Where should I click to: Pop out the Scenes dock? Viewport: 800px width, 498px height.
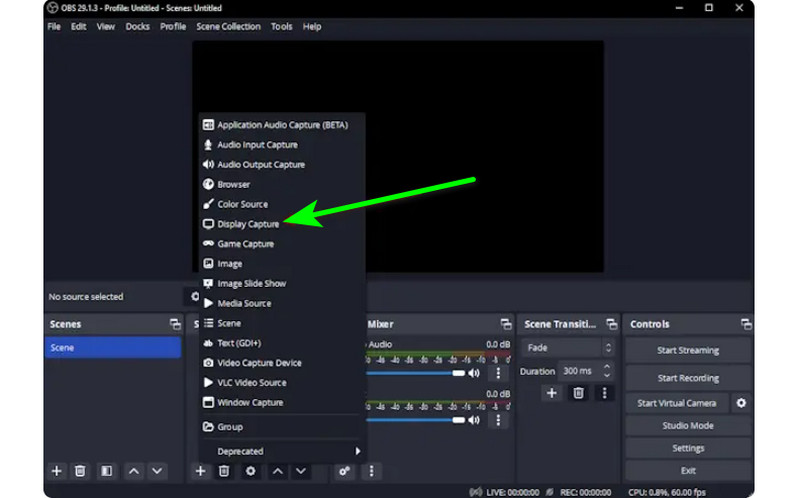point(175,324)
